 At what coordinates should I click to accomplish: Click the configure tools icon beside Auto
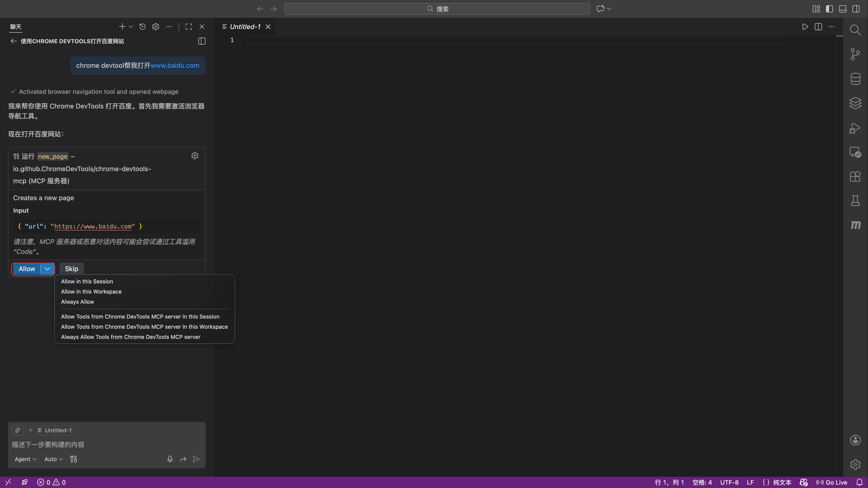[x=73, y=459]
